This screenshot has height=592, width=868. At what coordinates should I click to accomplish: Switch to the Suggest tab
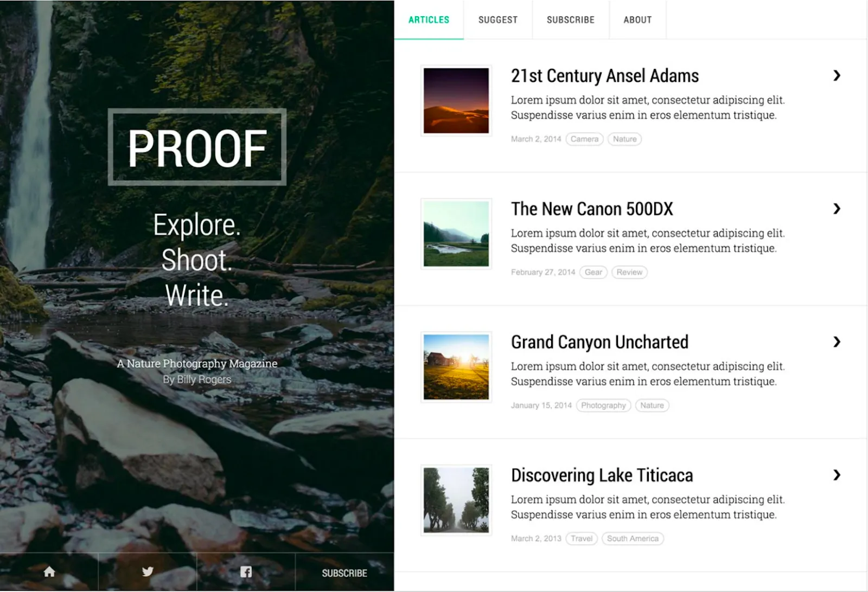coord(498,20)
